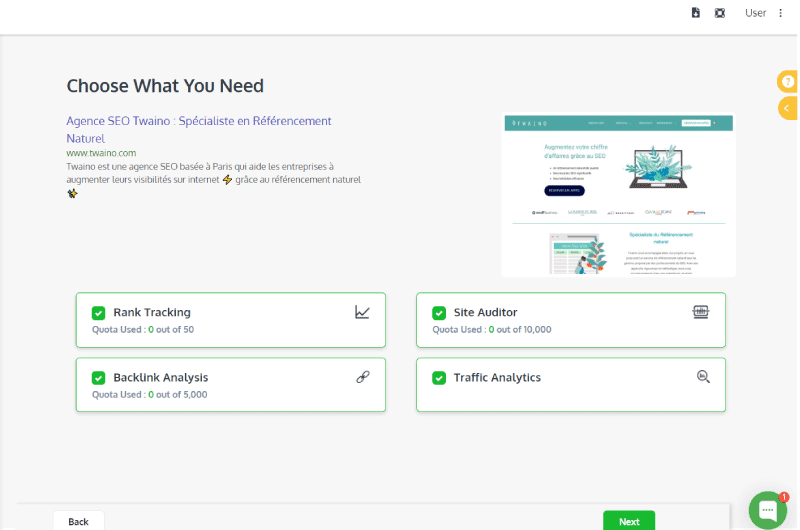Open the green chat widget
The height and width of the screenshot is (530, 800).
(x=768, y=510)
